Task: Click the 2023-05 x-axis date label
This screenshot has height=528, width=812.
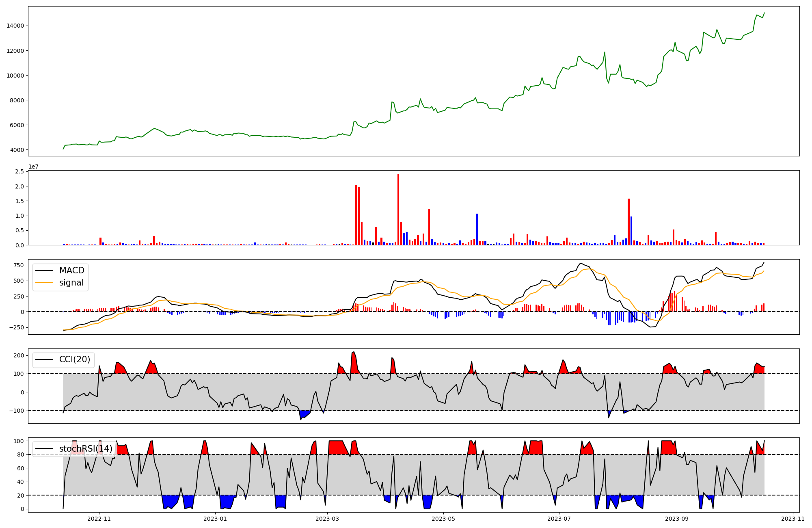Action: pyautogui.click(x=443, y=519)
